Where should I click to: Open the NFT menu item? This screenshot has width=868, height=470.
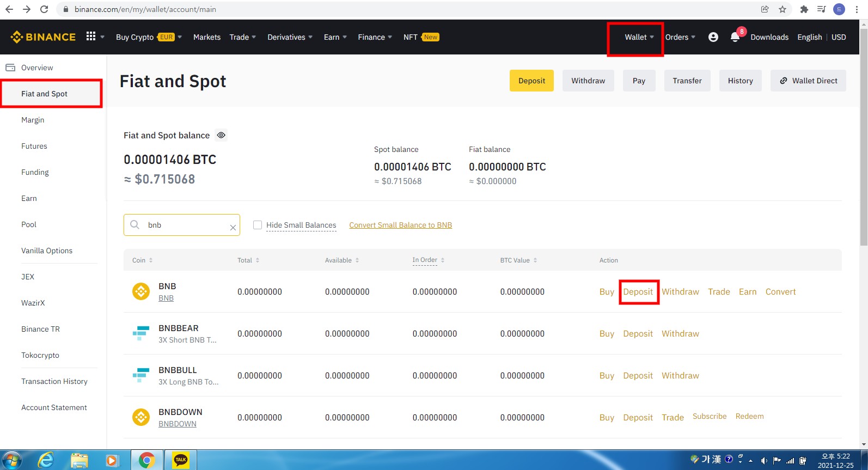click(421, 37)
